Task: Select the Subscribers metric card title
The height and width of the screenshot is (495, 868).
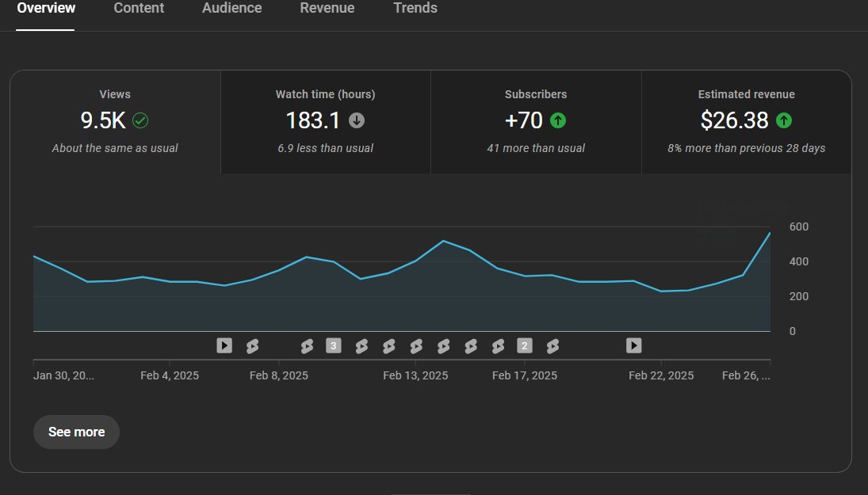Action: click(x=536, y=94)
